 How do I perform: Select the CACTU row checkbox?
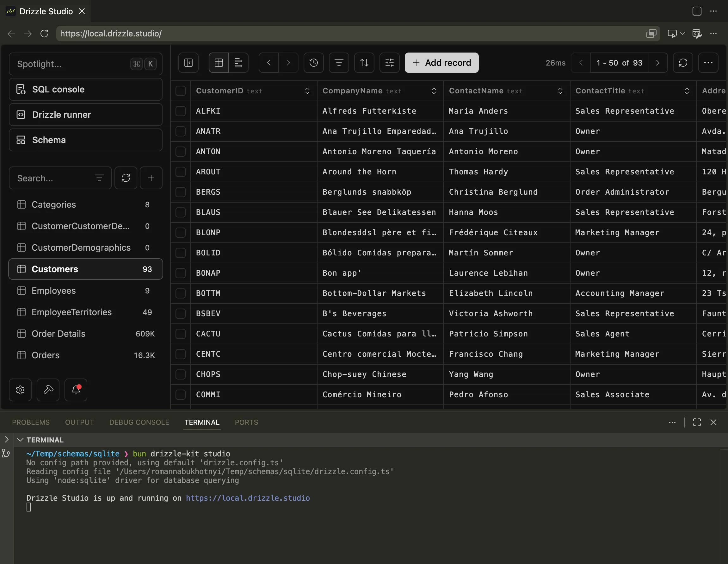pyautogui.click(x=180, y=334)
